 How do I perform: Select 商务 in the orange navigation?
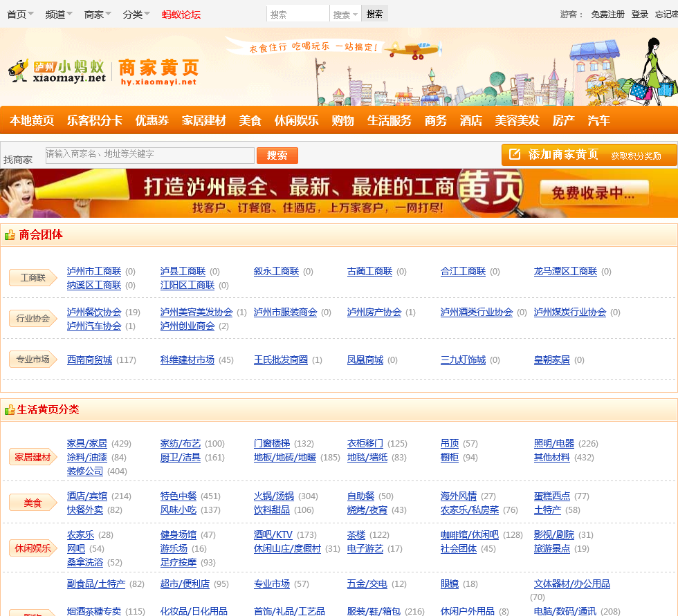pos(436,120)
